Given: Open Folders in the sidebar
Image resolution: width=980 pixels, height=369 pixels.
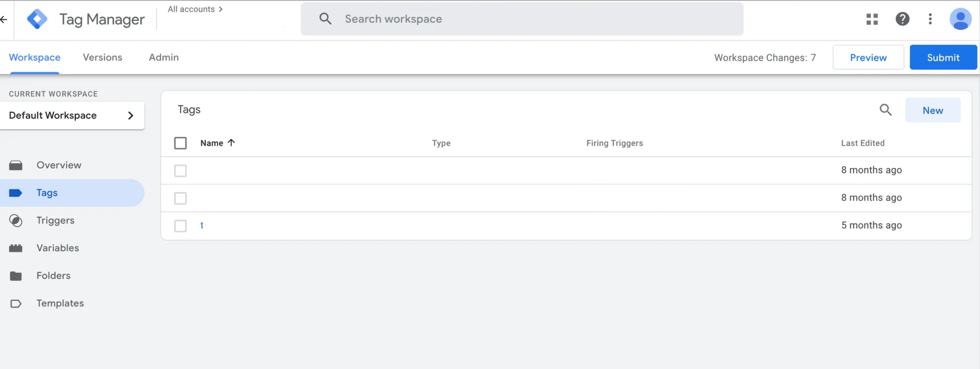Looking at the screenshot, I should (72, 276).
